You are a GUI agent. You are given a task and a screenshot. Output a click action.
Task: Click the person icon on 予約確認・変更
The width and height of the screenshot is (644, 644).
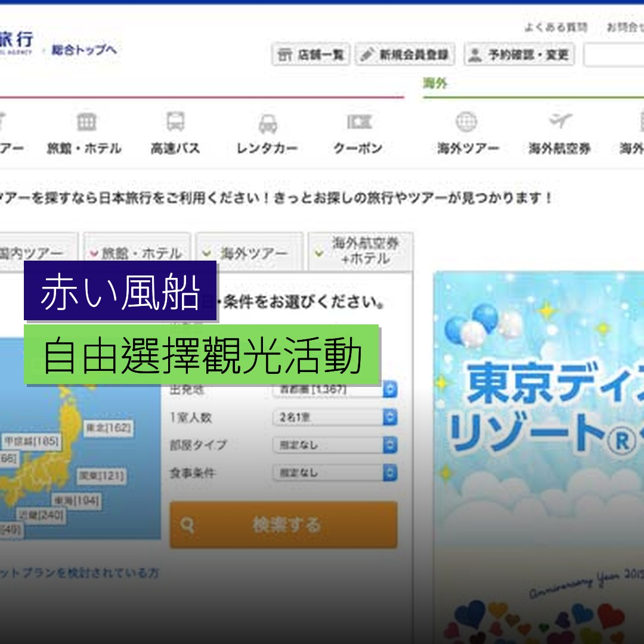tap(474, 55)
